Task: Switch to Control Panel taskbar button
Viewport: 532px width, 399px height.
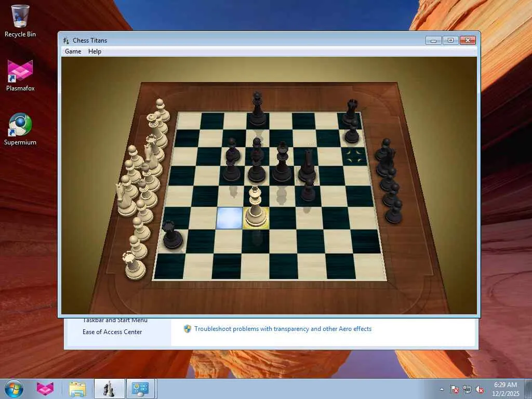Action: click(x=140, y=389)
